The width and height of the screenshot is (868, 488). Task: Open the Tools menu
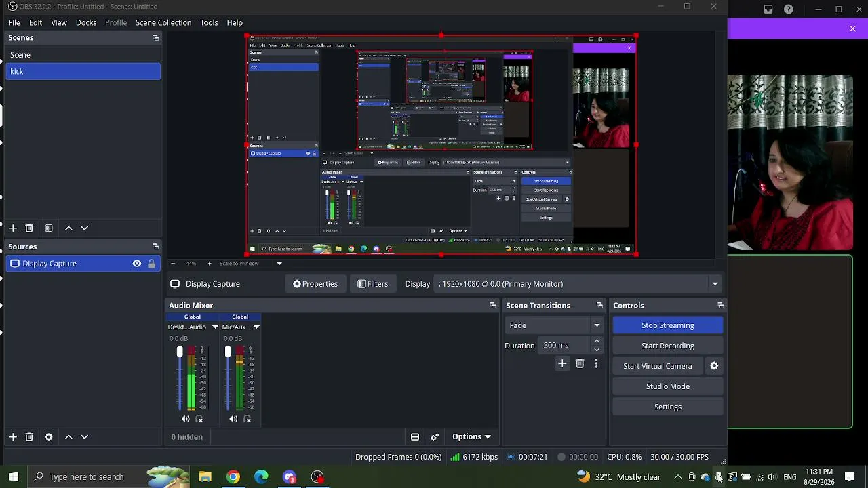coord(209,22)
